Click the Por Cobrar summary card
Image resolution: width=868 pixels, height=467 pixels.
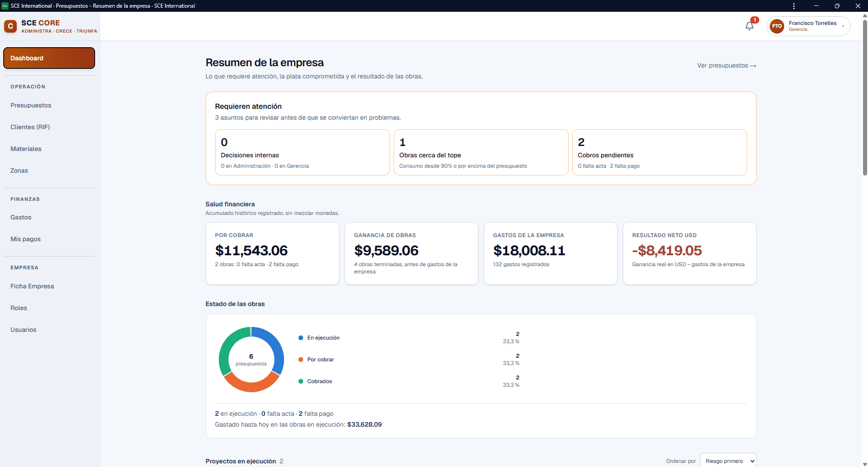[272, 253]
